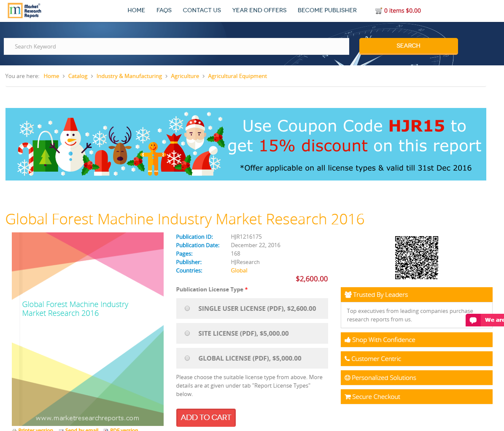Select Global License radio button
The width and height of the screenshot is (504, 431).
(x=187, y=358)
